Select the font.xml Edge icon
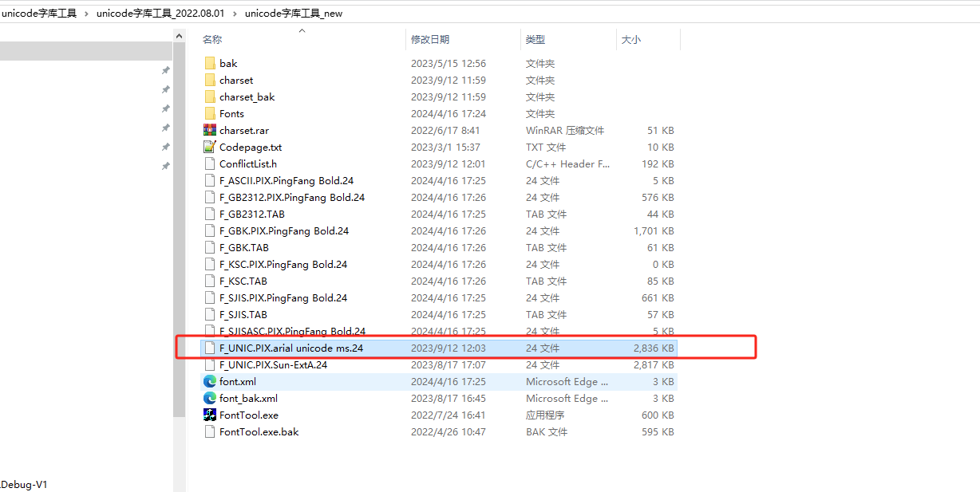 pyautogui.click(x=210, y=381)
